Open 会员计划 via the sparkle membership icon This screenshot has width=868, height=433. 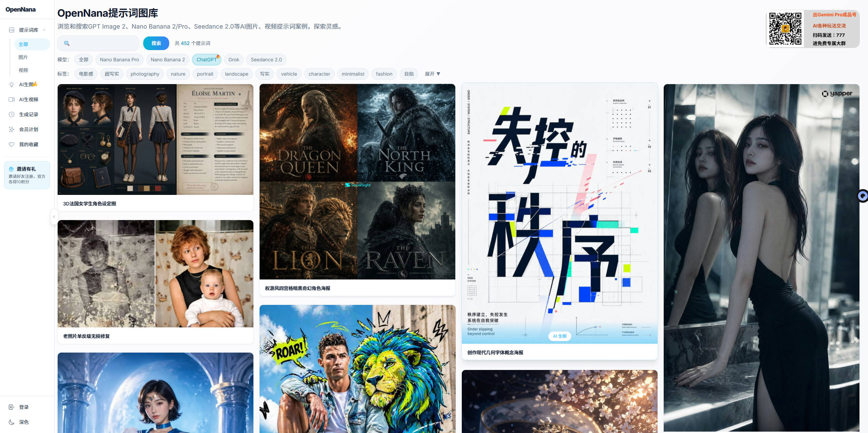tap(11, 129)
